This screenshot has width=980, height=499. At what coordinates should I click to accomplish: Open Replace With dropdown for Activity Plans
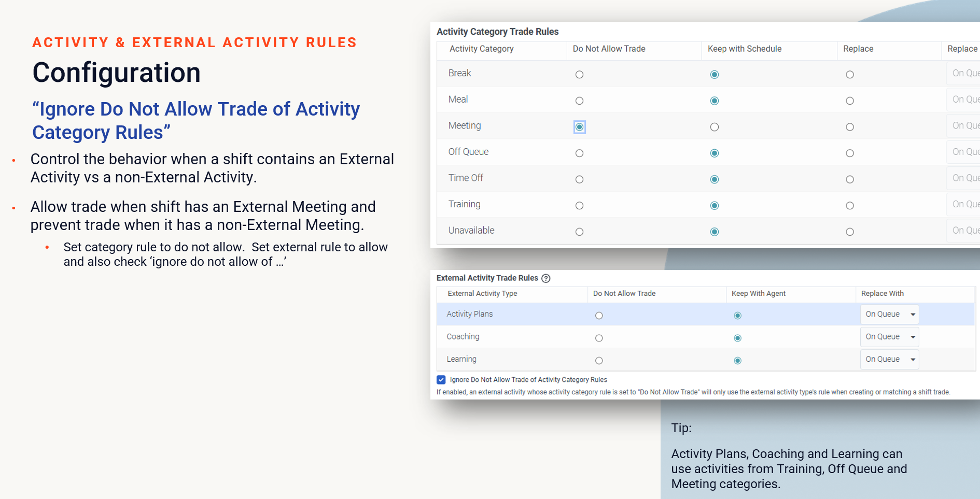(x=889, y=315)
